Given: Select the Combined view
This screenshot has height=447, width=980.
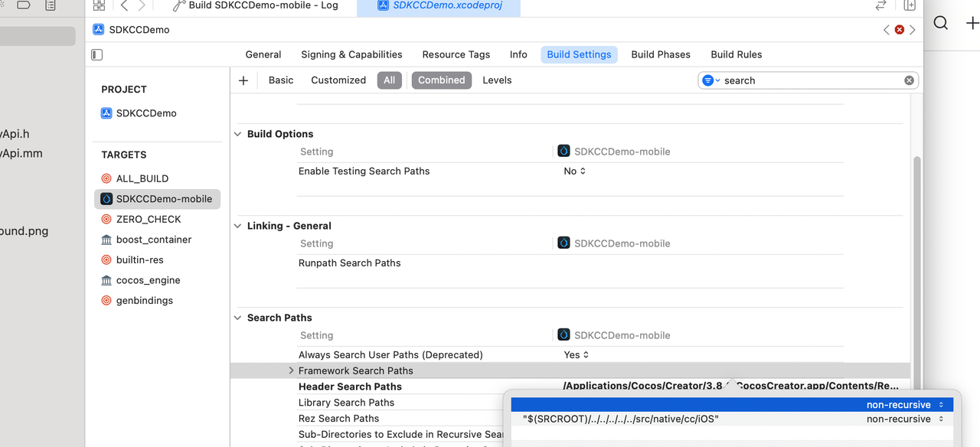Looking at the screenshot, I should [442, 80].
